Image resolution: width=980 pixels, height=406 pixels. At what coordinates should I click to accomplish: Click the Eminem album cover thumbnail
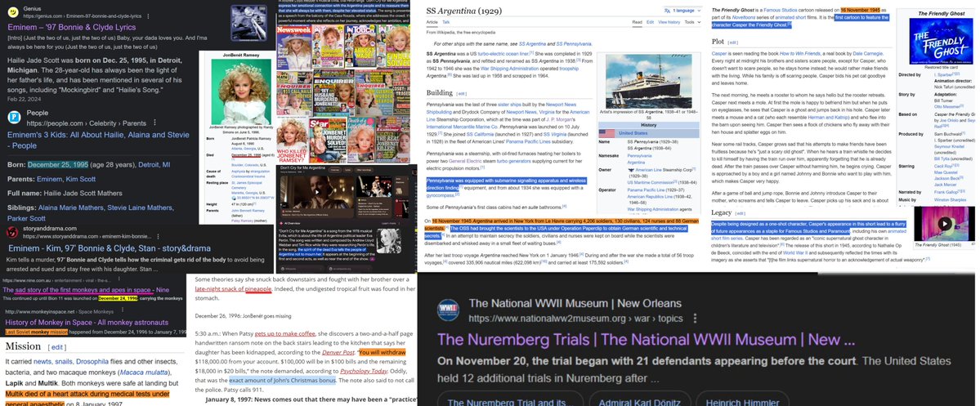point(248,23)
